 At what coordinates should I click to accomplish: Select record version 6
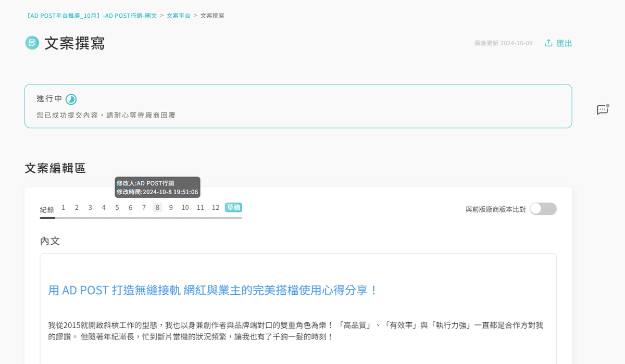131,207
